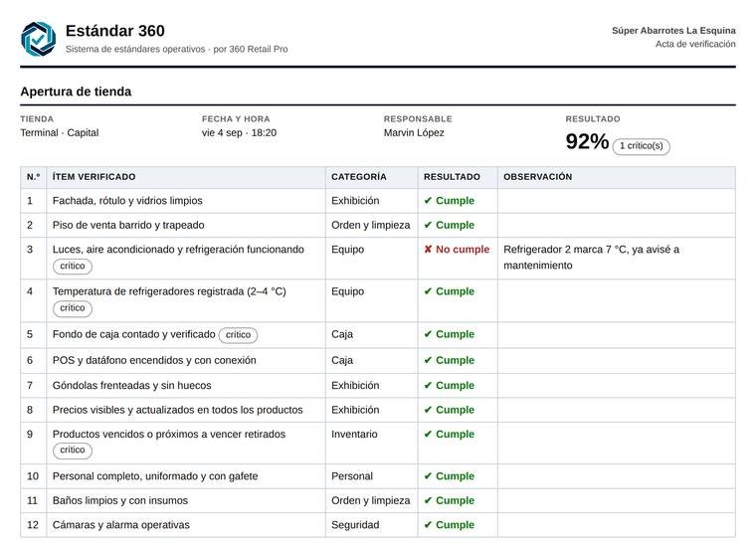Screen dimensions: 756x546
Task: Click the subtitle 'Sistema de estándares operativos'
Action: tap(135, 49)
